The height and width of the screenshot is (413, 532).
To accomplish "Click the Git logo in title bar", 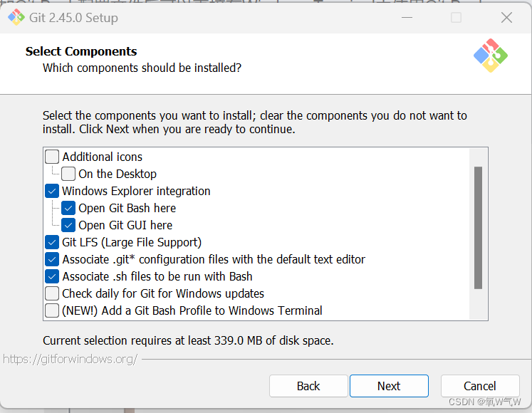I will pyautogui.click(x=16, y=17).
